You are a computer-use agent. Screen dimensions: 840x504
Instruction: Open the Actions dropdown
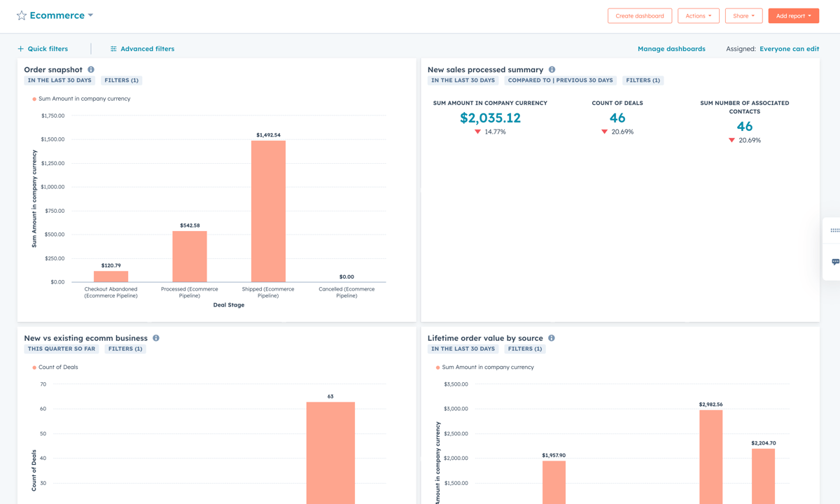pyautogui.click(x=699, y=16)
